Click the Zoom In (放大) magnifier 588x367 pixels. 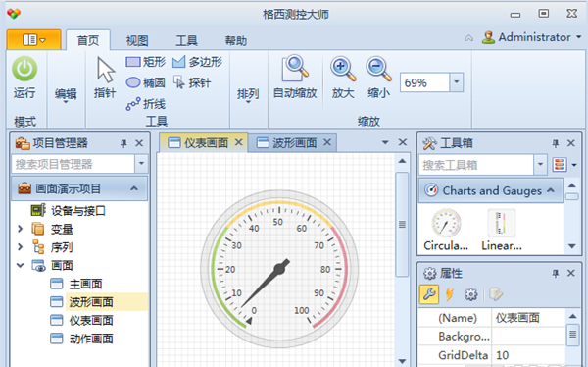pyautogui.click(x=343, y=69)
